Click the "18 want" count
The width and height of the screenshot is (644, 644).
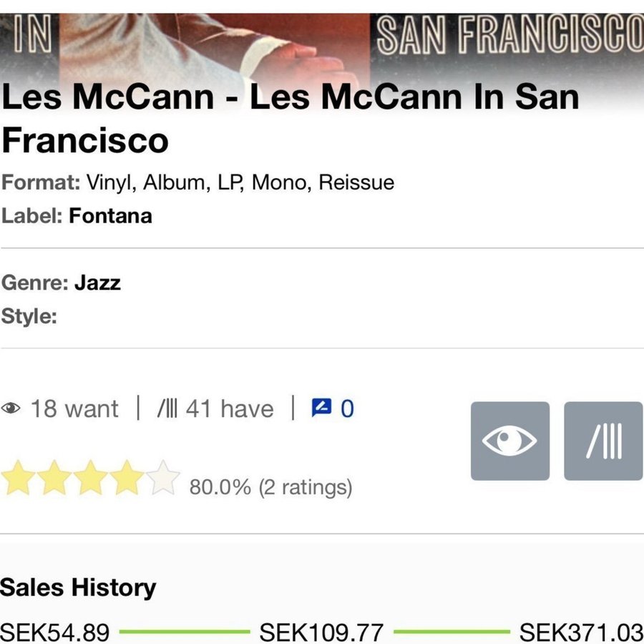pos(74,409)
